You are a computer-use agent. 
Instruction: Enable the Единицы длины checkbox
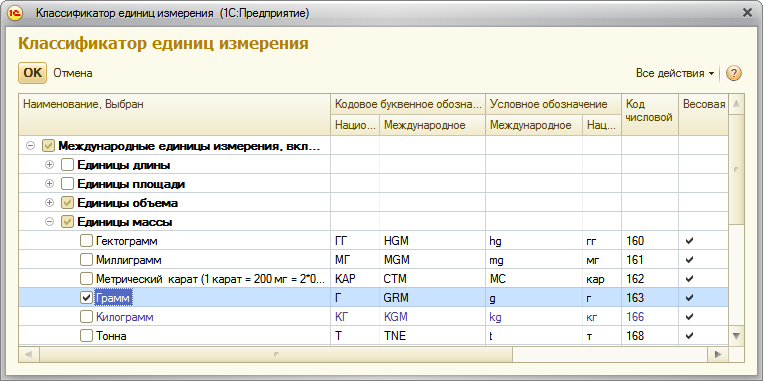pyautogui.click(x=67, y=165)
